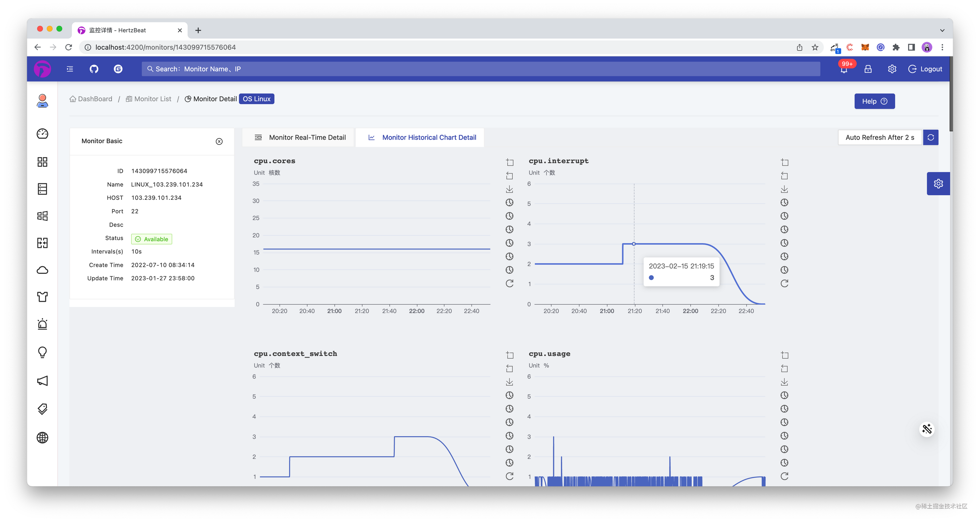
Task: Click the Available status tag
Action: (x=151, y=239)
